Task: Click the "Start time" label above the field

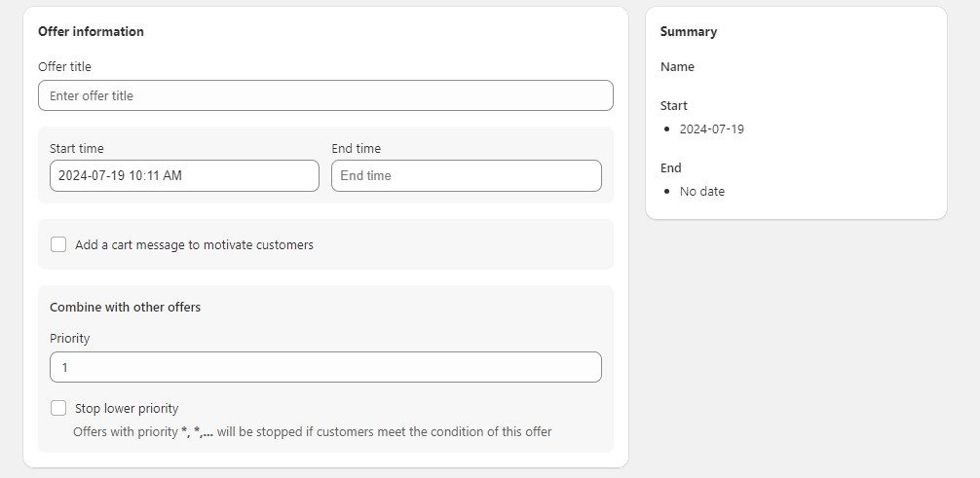Action: [x=76, y=149]
